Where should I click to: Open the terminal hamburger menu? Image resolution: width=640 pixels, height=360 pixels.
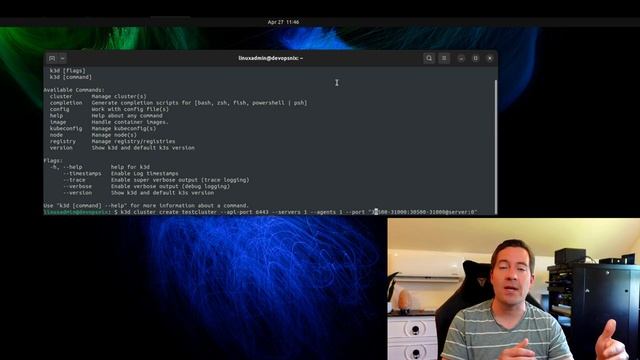click(444, 58)
